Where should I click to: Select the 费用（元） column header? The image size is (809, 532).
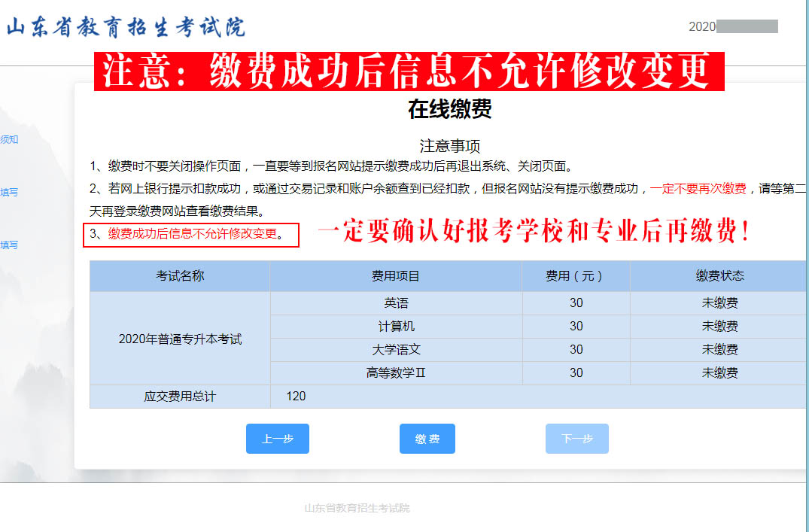(576, 276)
